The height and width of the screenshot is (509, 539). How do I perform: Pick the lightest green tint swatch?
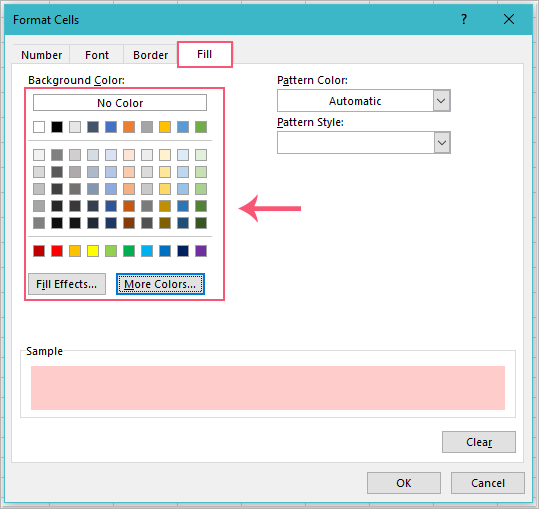point(201,155)
